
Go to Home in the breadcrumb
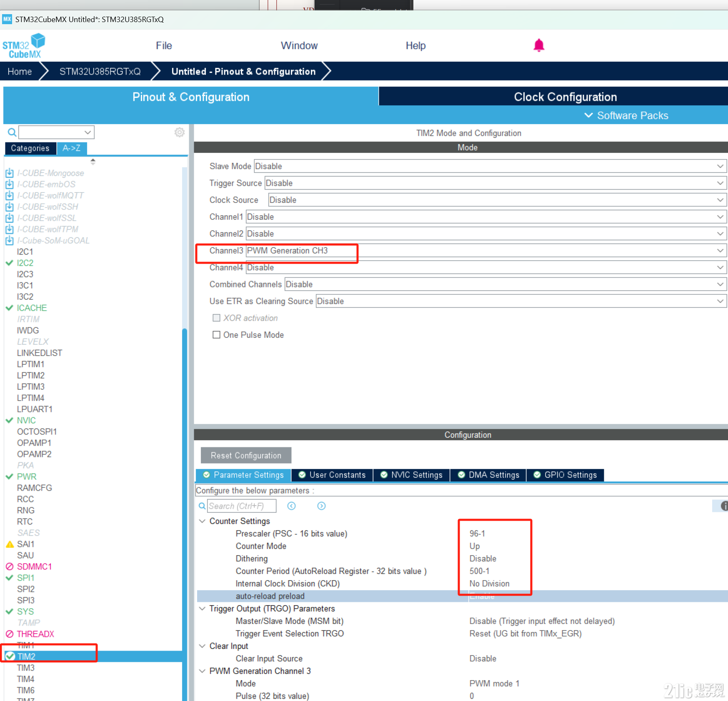pyautogui.click(x=20, y=72)
